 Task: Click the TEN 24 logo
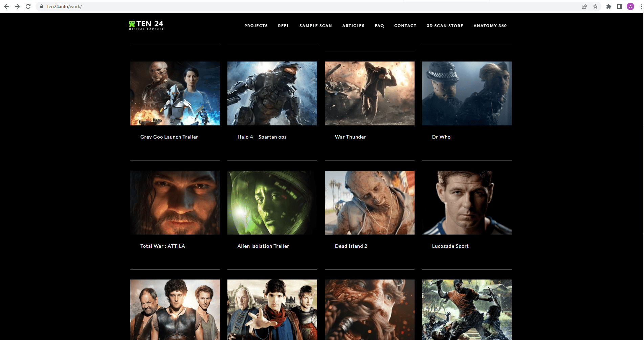click(146, 25)
